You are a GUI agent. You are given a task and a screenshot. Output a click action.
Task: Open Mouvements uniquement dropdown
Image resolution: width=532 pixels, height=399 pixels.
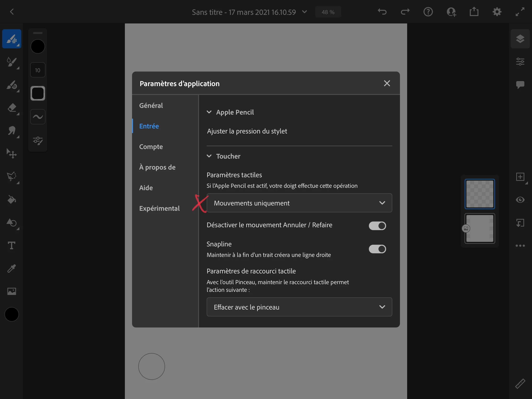tap(299, 203)
